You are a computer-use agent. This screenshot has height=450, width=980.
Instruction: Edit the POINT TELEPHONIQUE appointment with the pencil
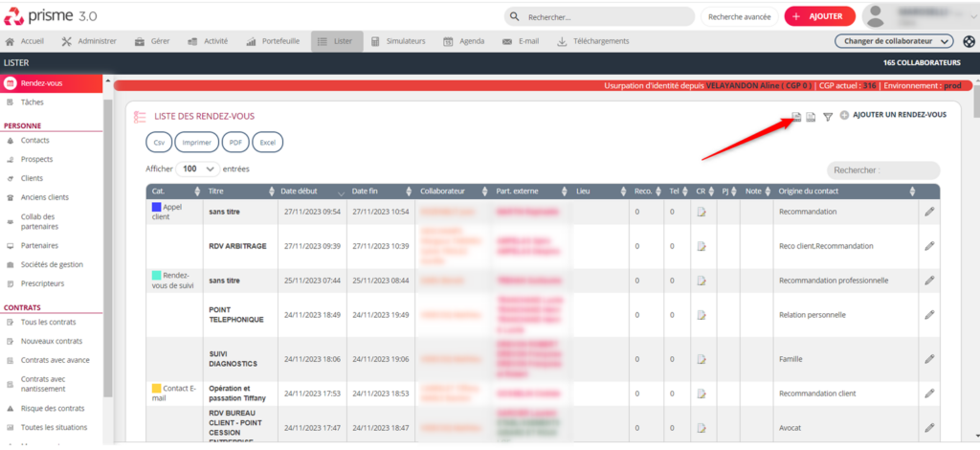coord(928,314)
